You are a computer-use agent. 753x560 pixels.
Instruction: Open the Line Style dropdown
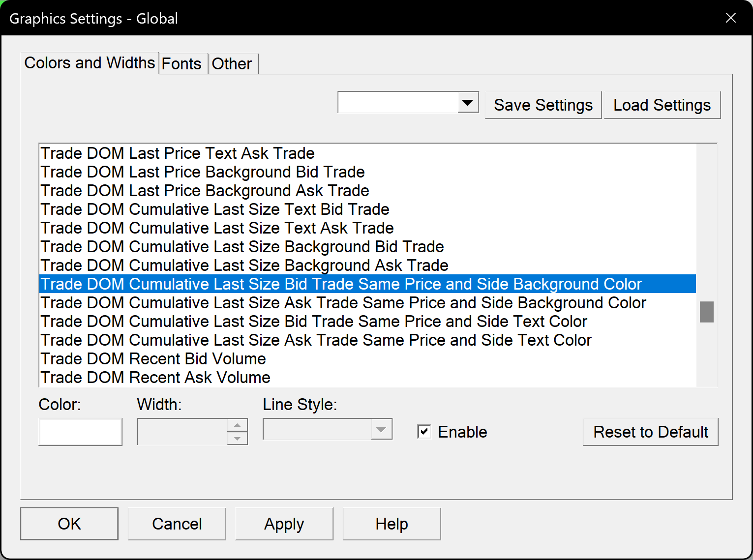coord(381,429)
